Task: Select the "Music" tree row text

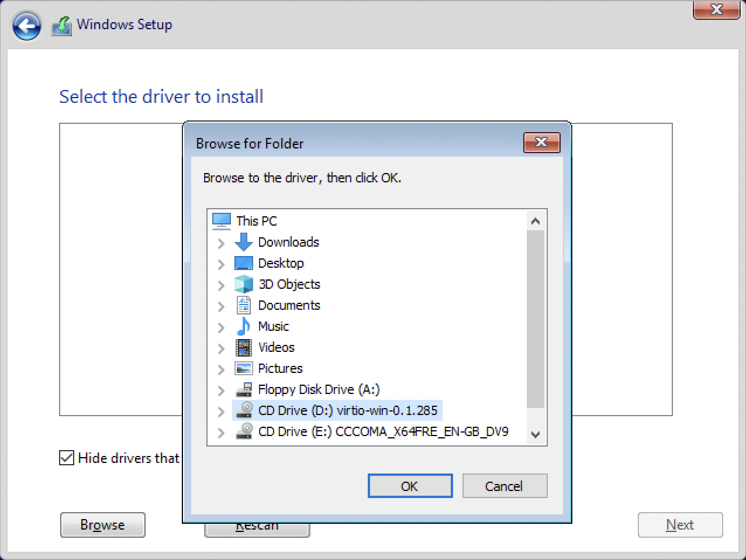Action: pyautogui.click(x=274, y=326)
